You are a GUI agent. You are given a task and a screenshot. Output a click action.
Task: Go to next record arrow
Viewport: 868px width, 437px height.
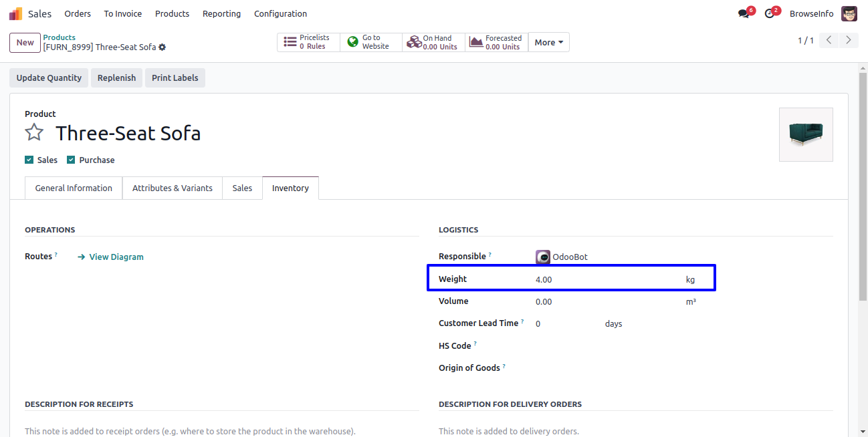849,40
